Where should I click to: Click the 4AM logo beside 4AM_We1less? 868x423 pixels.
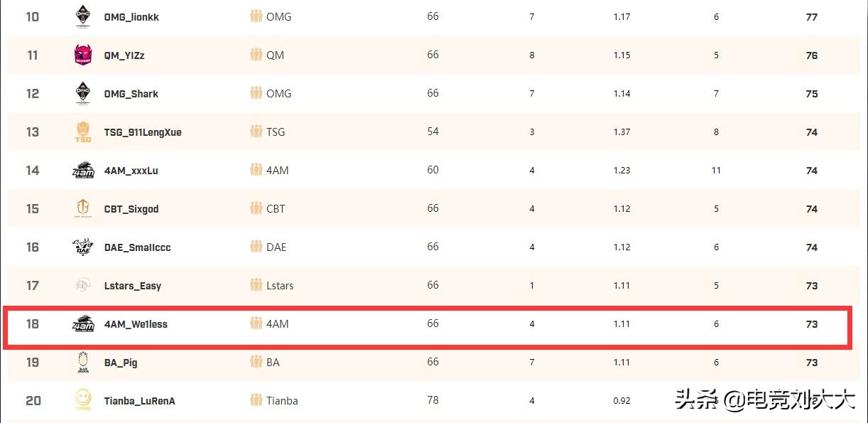coord(83,324)
